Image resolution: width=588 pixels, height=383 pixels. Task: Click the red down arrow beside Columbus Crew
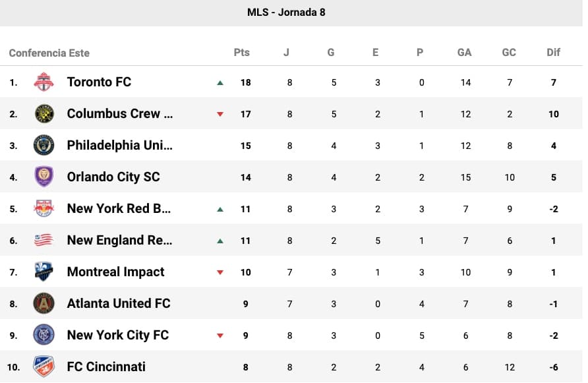coord(220,115)
